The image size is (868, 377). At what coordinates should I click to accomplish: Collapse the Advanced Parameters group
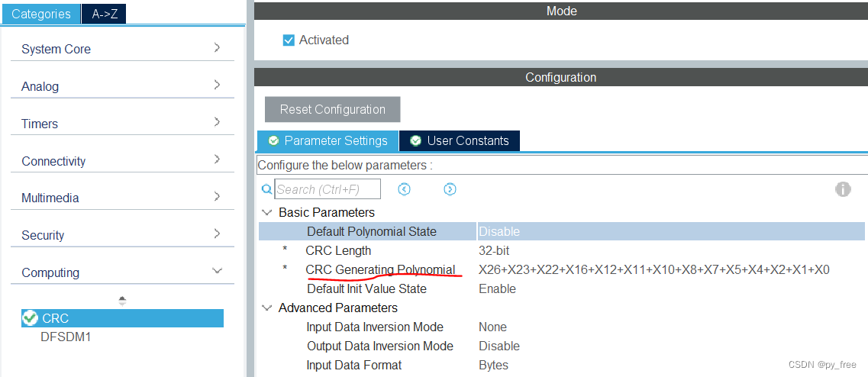[267, 308]
